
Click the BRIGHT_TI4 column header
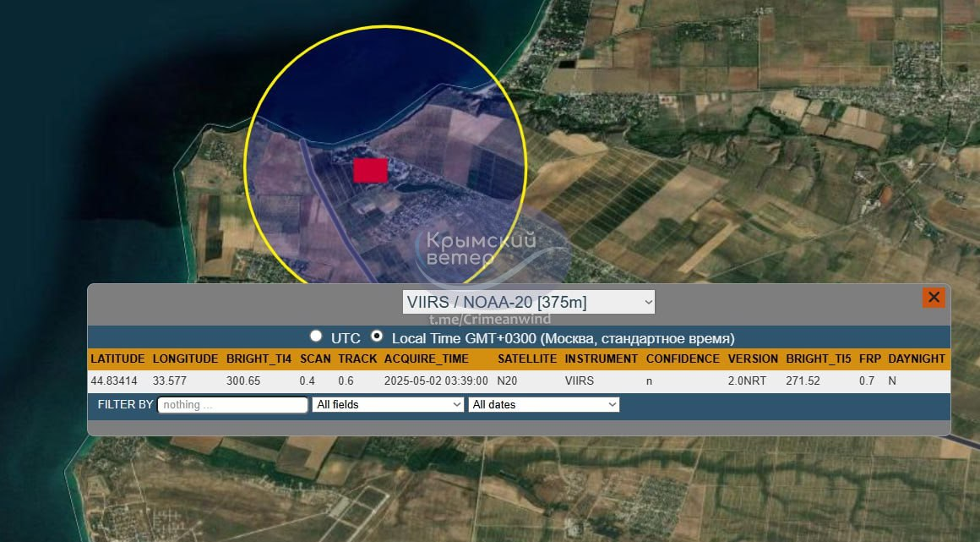259,359
